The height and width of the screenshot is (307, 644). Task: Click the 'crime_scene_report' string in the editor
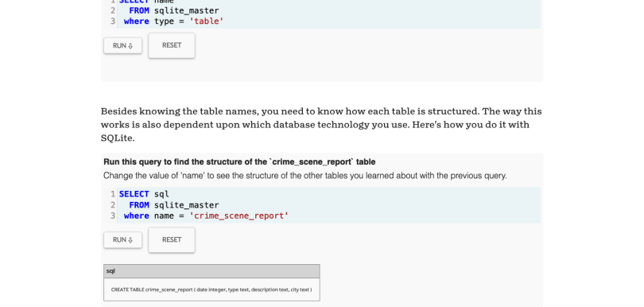(239, 216)
